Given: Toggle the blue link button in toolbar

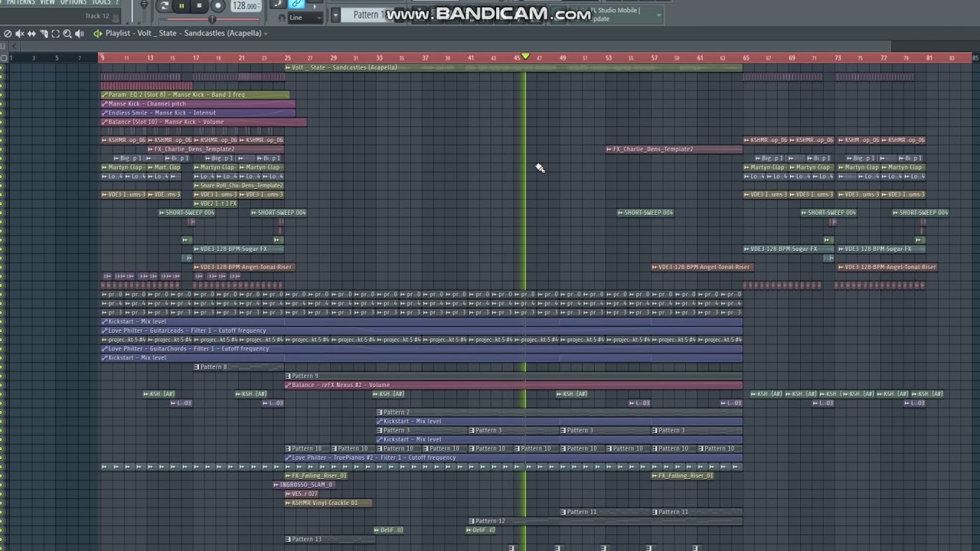Looking at the screenshot, I should 296,4.
